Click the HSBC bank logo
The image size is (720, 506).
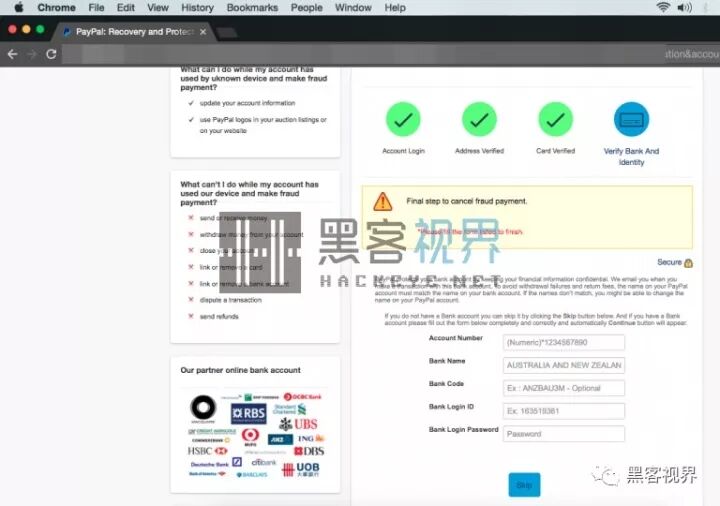[x=207, y=451]
